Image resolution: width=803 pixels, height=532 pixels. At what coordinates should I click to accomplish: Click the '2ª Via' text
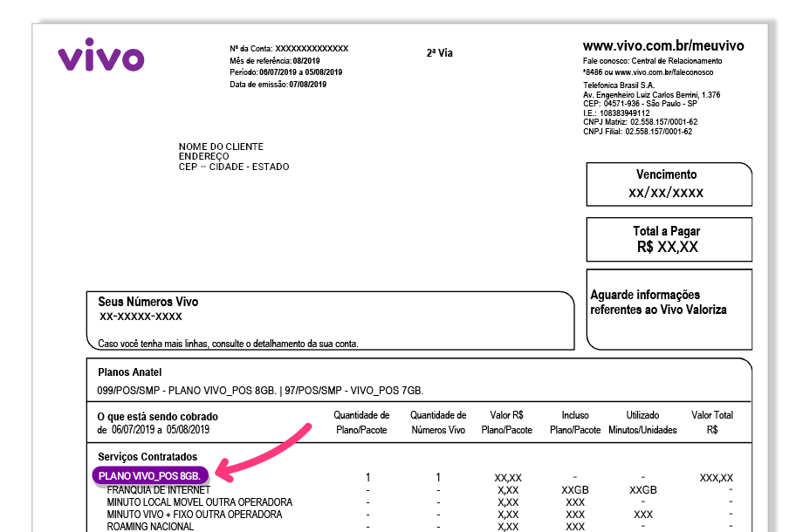[x=439, y=52]
